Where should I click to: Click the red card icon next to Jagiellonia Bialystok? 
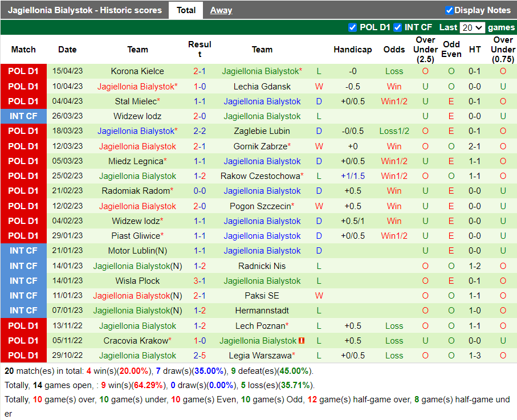(303, 340)
